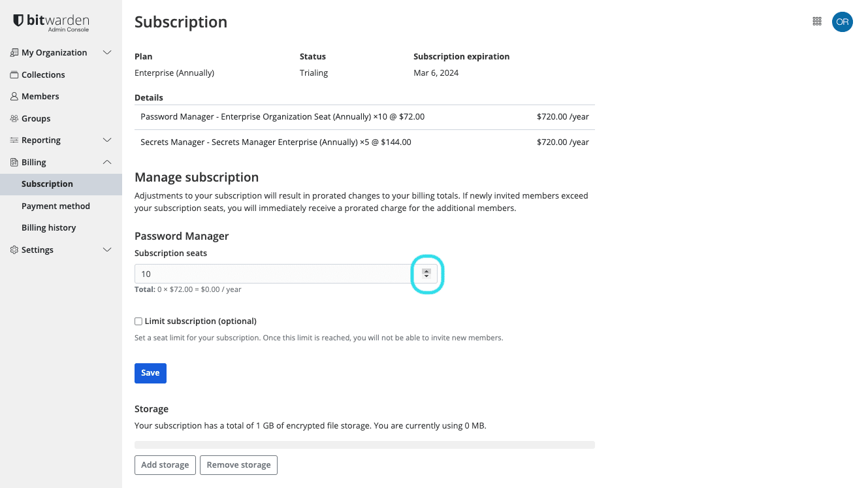Image resolution: width=868 pixels, height=488 pixels.
Task: Click the storage usage progress bar
Action: [x=364, y=445]
